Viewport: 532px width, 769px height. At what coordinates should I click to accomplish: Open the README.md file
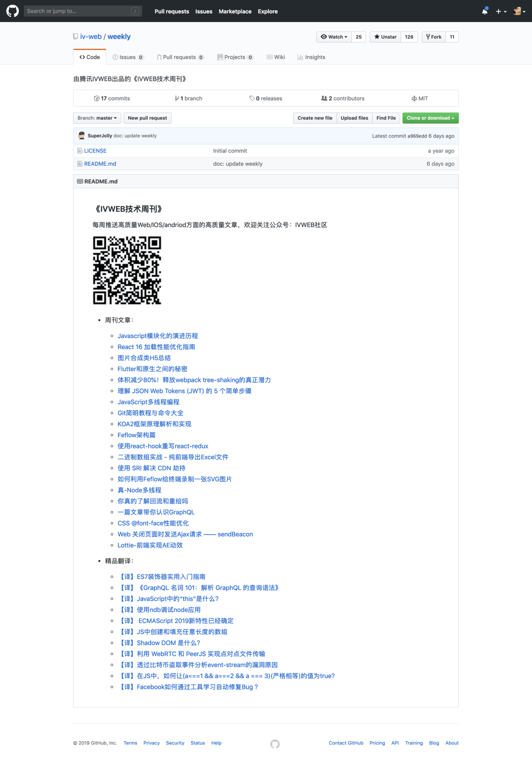(x=100, y=164)
